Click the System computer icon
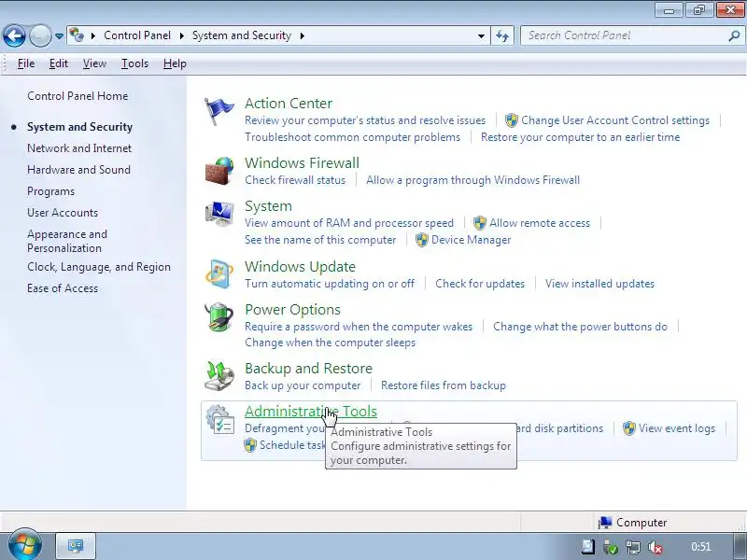Viewport: 747px width, 560px height. pos(219,214)
